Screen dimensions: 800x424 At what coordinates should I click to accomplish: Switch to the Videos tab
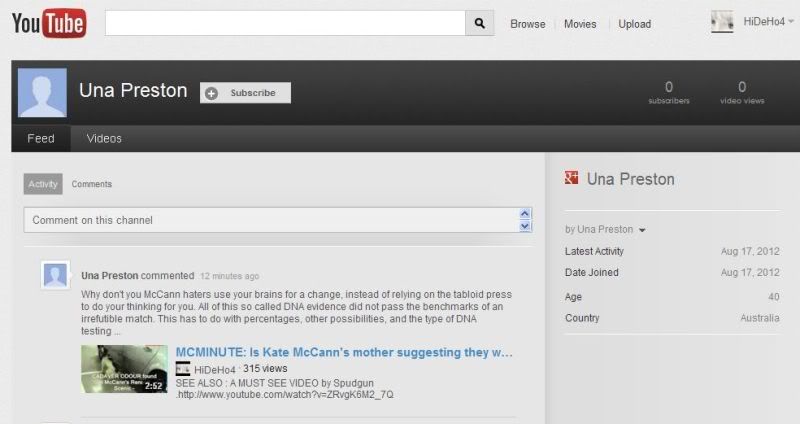pos(104,138)
